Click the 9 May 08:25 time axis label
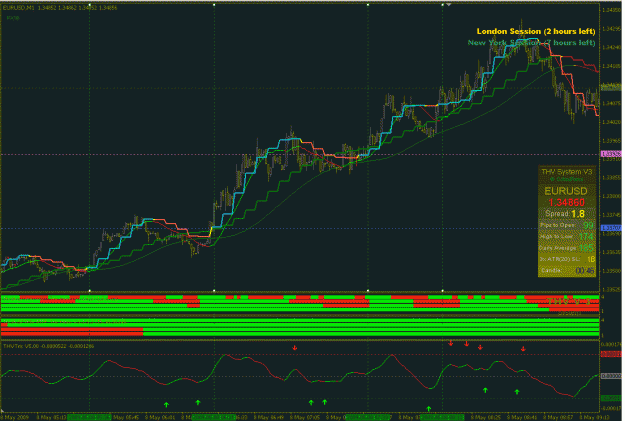This screenshot has width=625, height=421. click(488, 417)
